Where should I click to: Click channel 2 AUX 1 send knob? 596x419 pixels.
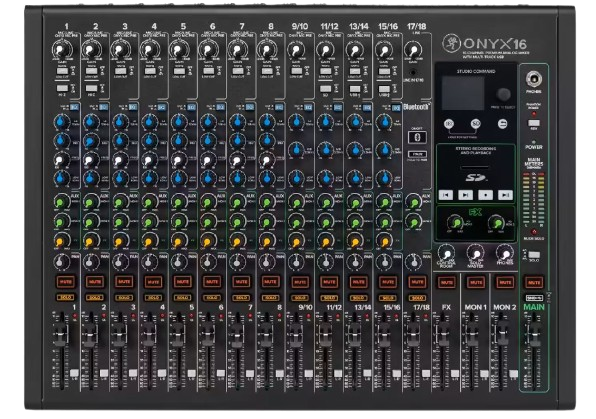tap(91, 202)
